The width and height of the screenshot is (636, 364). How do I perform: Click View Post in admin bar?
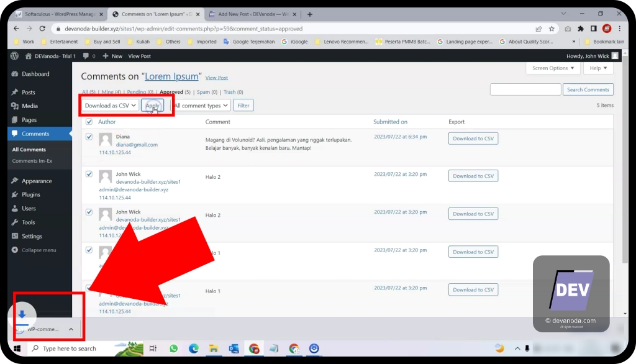pyautogui.click(x=139, y=56)
